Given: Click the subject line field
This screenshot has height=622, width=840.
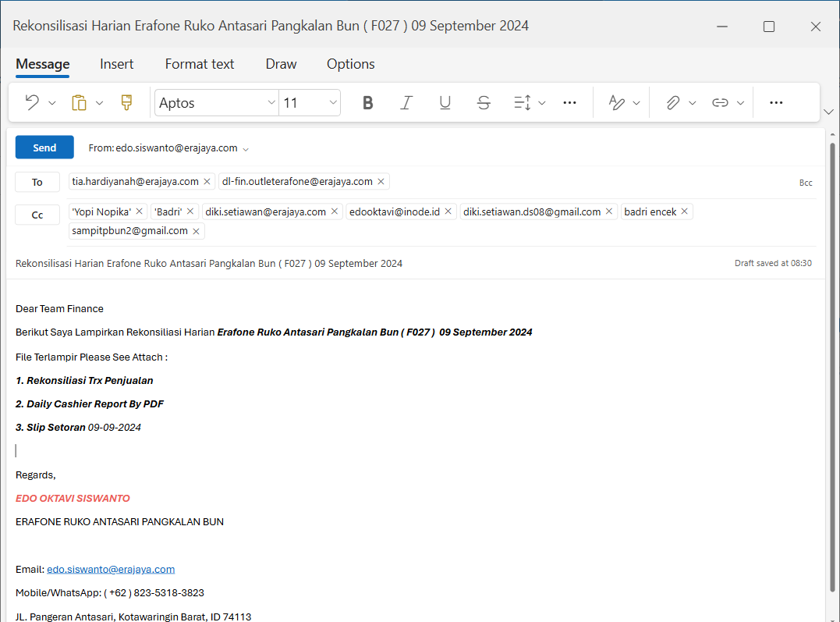Looking at the screenshot, I should pos(312,263).
